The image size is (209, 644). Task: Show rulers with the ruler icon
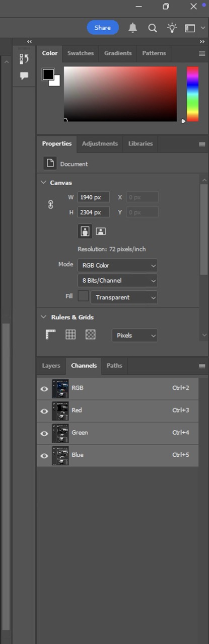[x=50, y=335]
